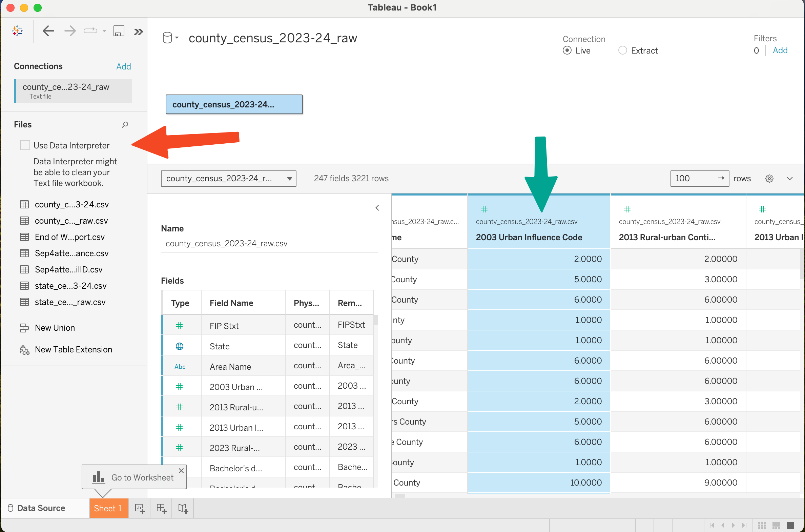This screenshot has width=805, height=532.
Task: Click the save disk icon
Action: [119, 31]
